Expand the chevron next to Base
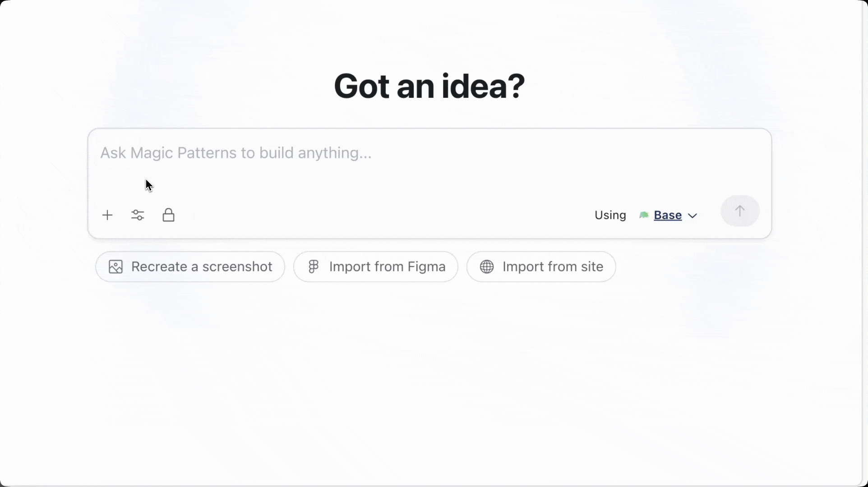This screenshot has width=868, height=487. point(693,216)
